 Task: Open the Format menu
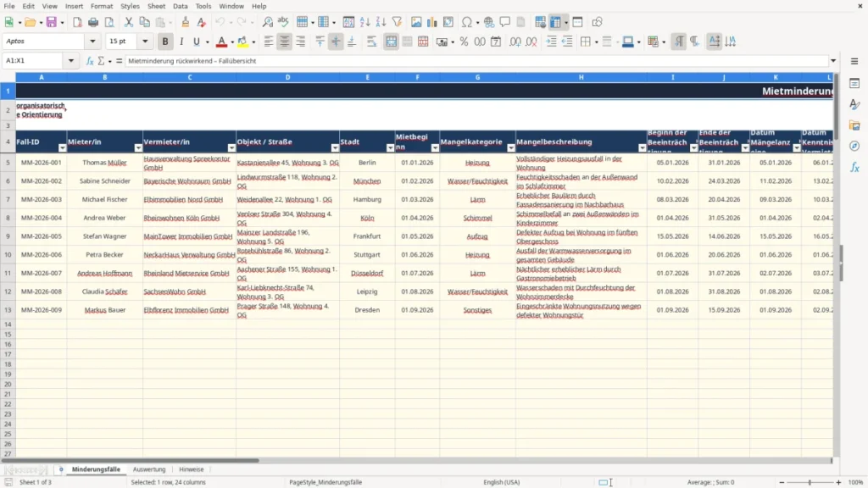point(102,6)
